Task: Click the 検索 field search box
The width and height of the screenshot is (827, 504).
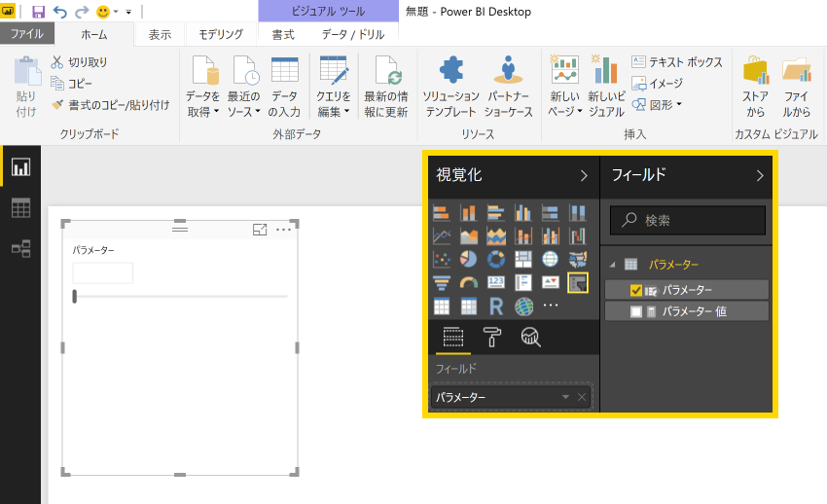Action: point(688,220)
